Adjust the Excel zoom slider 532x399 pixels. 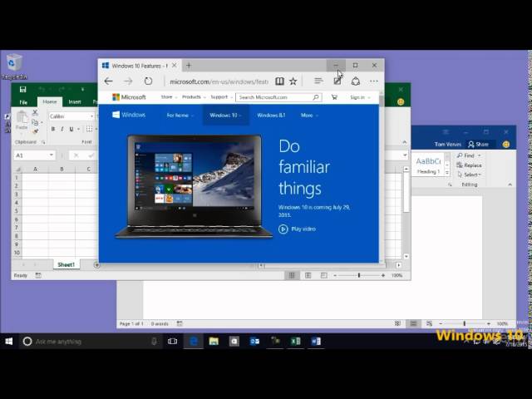tap(359, 275)
